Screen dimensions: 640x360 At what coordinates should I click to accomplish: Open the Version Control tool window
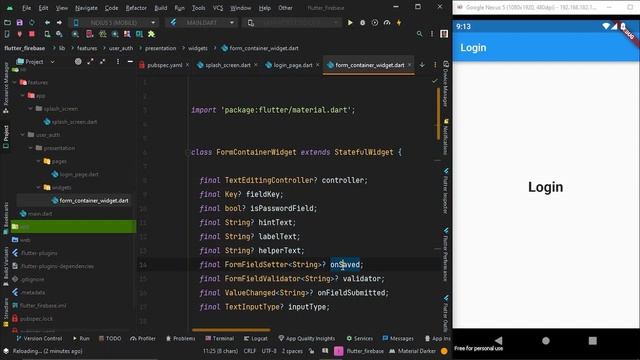pos(39,338)
